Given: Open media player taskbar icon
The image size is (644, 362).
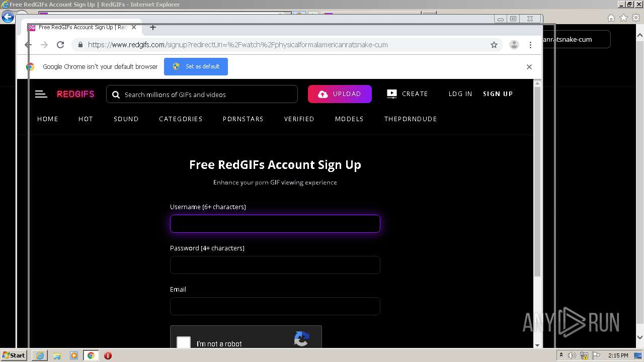Looking at the screenshot, I should 74,355.
